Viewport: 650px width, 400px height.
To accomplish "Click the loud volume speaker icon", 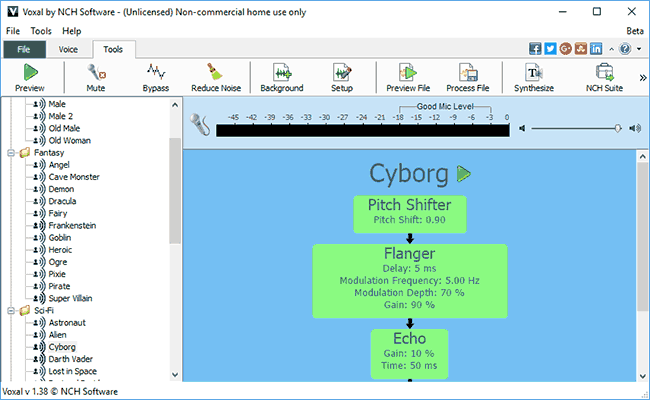I will 635,128.
